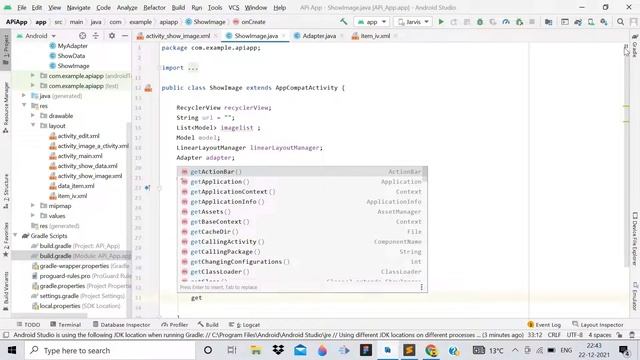Open the app run configuration dropdown
Image resolution: width=640 pixels, height=360 pixels.
(372, 22)
